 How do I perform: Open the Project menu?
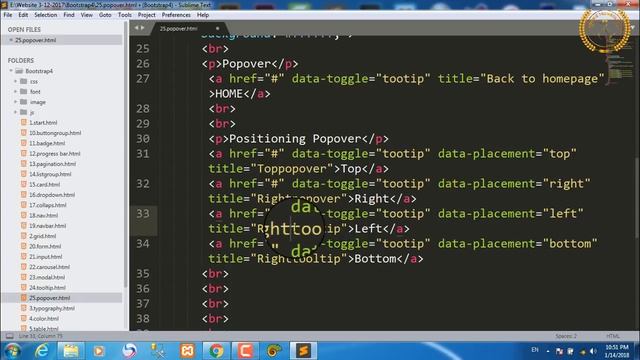tap(147, 15)
